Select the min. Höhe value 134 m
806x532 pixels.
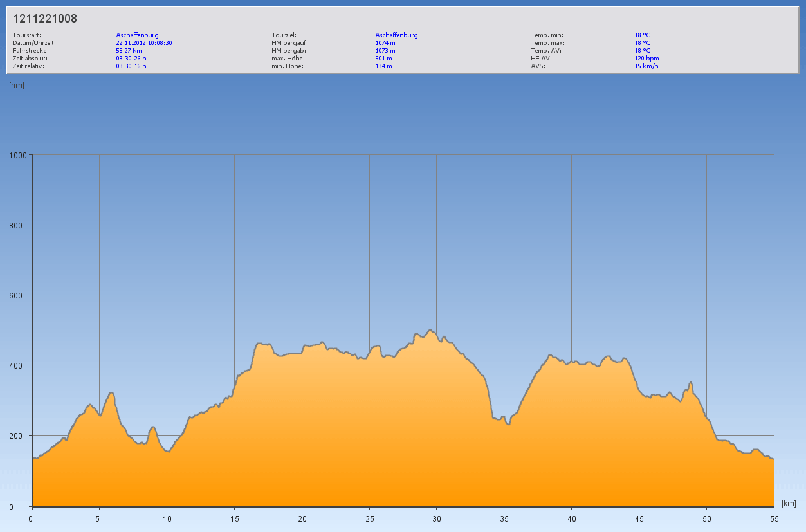click(383, 66)
